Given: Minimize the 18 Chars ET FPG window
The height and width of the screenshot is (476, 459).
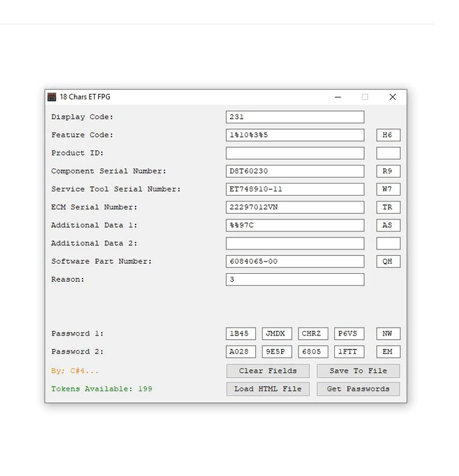Looking at the screenshot, I should tap(337, 97).
